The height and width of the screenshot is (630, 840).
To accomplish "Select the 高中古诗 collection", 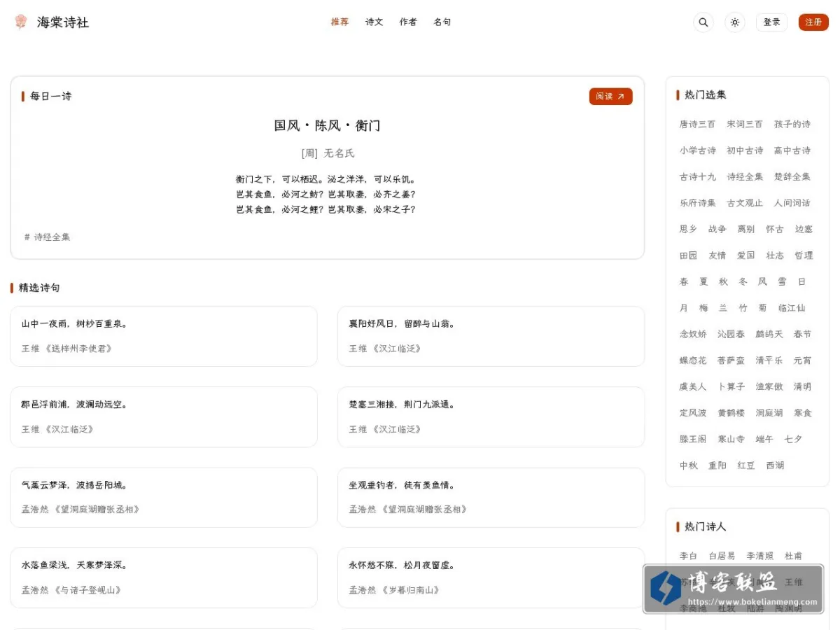I will [792, 150].
